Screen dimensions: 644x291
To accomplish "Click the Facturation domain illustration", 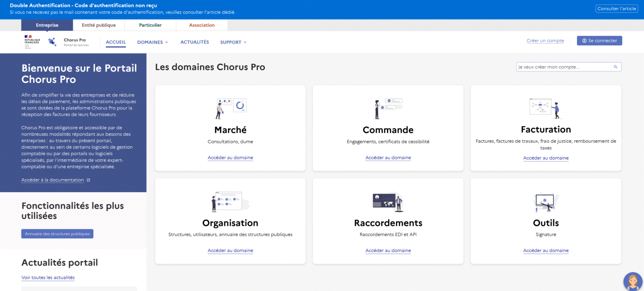I will (545, 108).
